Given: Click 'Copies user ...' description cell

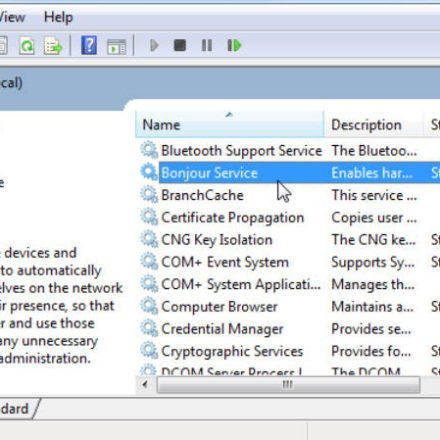Looking at the screenshot, I should tap(374, 218).
